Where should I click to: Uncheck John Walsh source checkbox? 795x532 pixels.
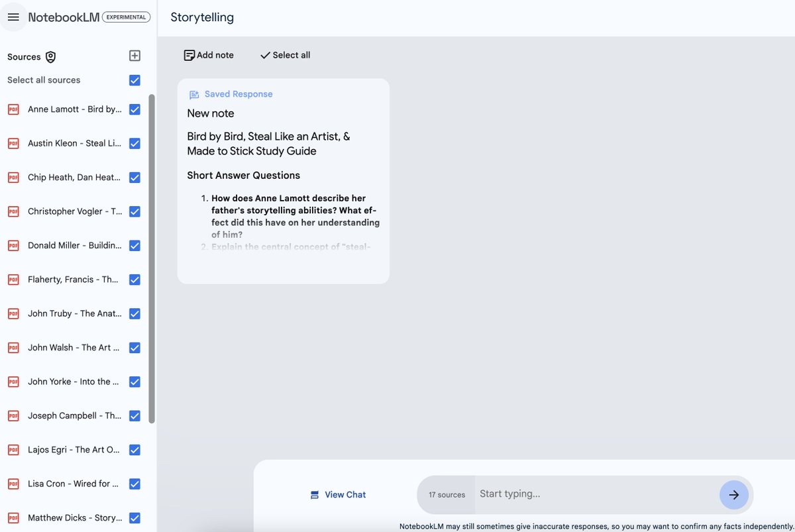coord(134,348)
